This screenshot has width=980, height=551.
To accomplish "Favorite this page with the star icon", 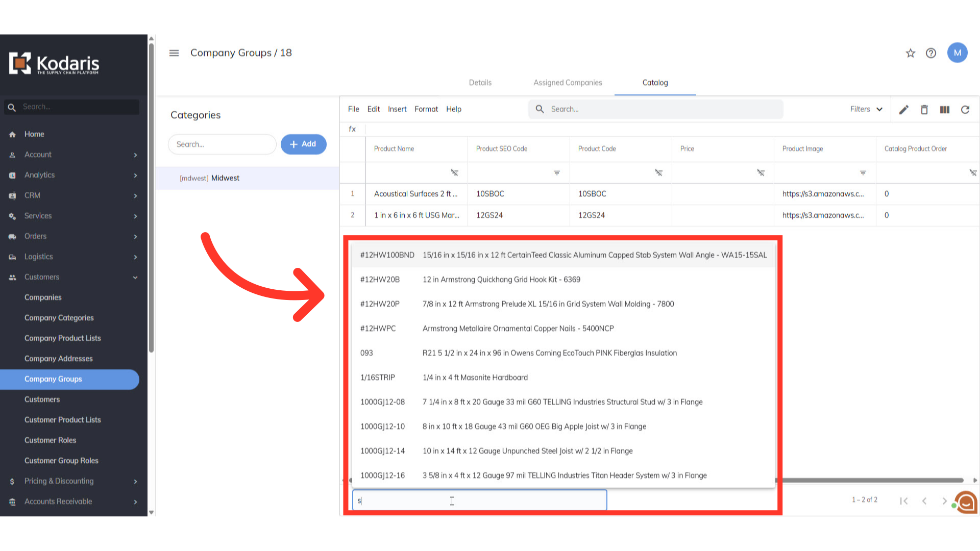I will coord(910,53).
